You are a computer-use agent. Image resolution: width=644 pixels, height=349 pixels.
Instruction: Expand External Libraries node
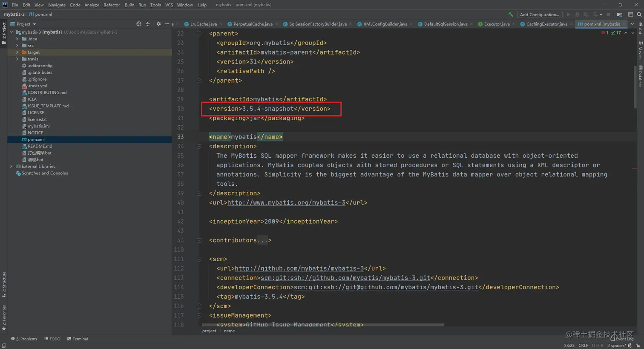pyautogui.click(x=11, y=166)
